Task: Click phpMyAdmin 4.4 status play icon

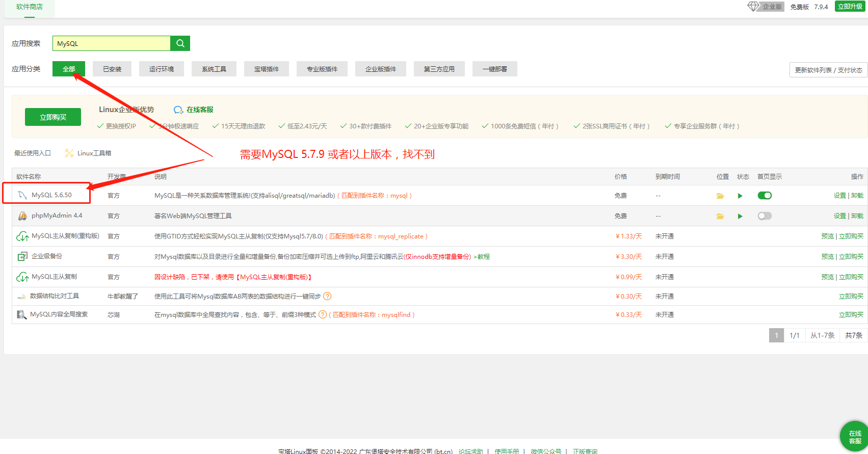Action: click(740, 216)
